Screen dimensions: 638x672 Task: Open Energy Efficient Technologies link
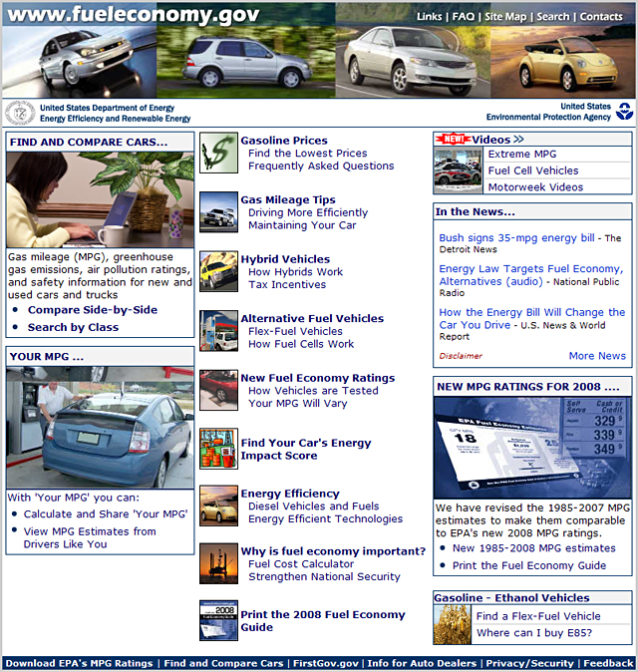[326, 519]
